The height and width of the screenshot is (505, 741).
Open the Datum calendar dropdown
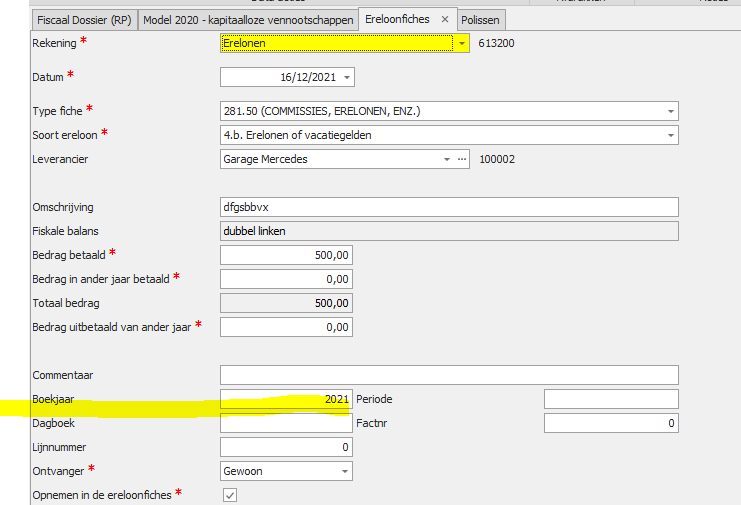coord(346,77)
